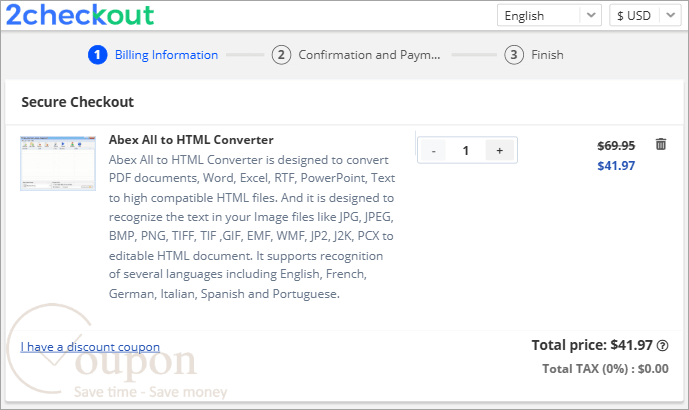The height and width of the screenshot is (410, 689).
Task: Click the Total price: $41.97 text
Action: 592,345
